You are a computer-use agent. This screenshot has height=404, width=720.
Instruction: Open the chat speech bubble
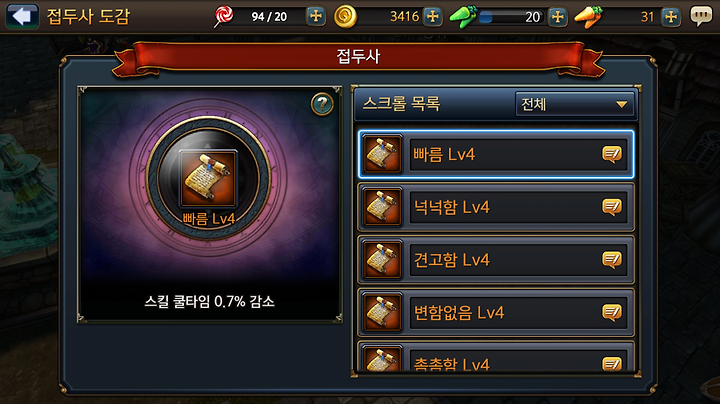701,16
